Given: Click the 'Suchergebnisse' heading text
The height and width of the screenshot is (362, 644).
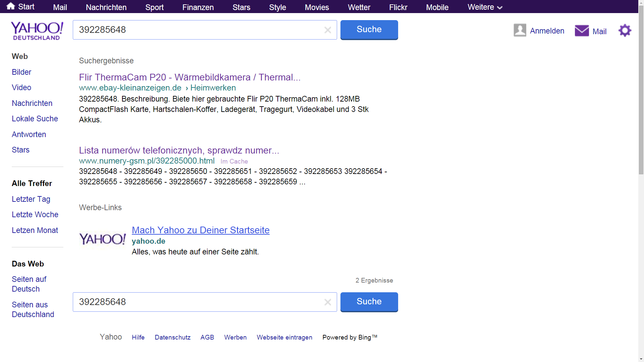Looking at the screenshot, I should (x=106, y=61).
